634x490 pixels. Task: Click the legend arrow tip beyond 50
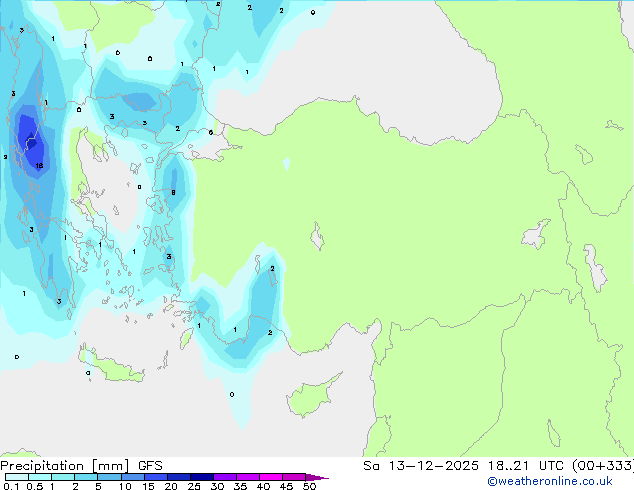[x=317, y=477]
